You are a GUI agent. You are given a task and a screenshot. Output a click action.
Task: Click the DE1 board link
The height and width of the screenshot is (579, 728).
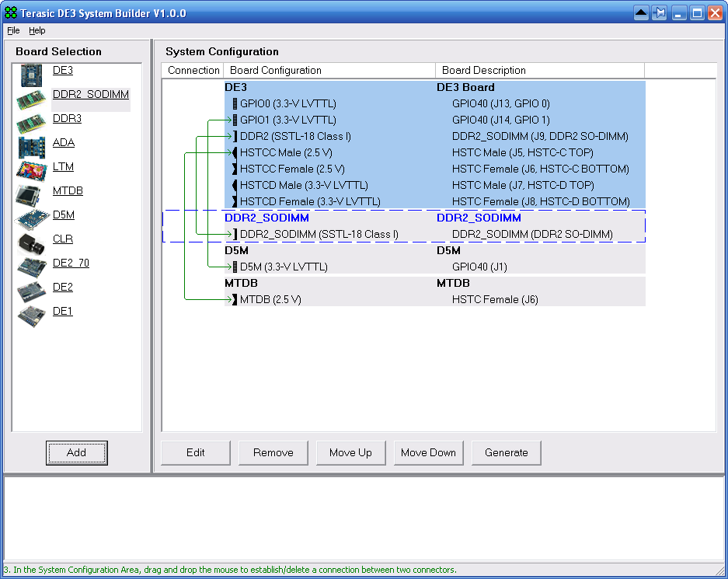pyautogui.click(x=63, y=312)
